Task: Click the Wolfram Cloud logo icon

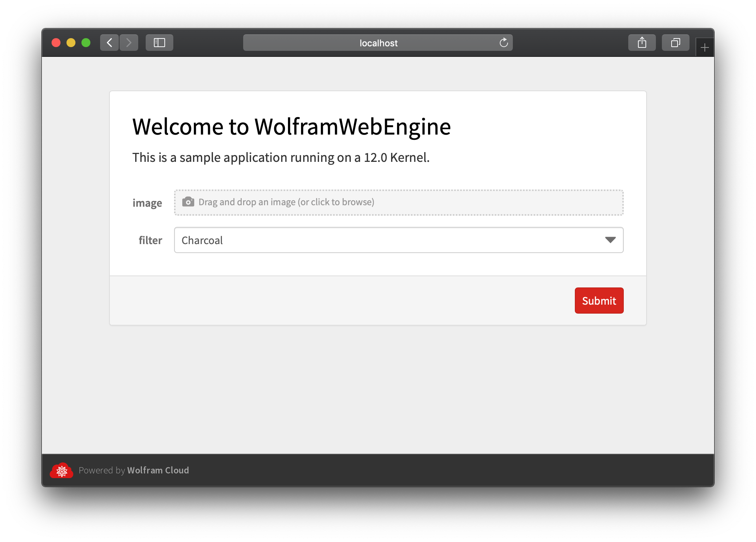Action: tap(62, 470)
